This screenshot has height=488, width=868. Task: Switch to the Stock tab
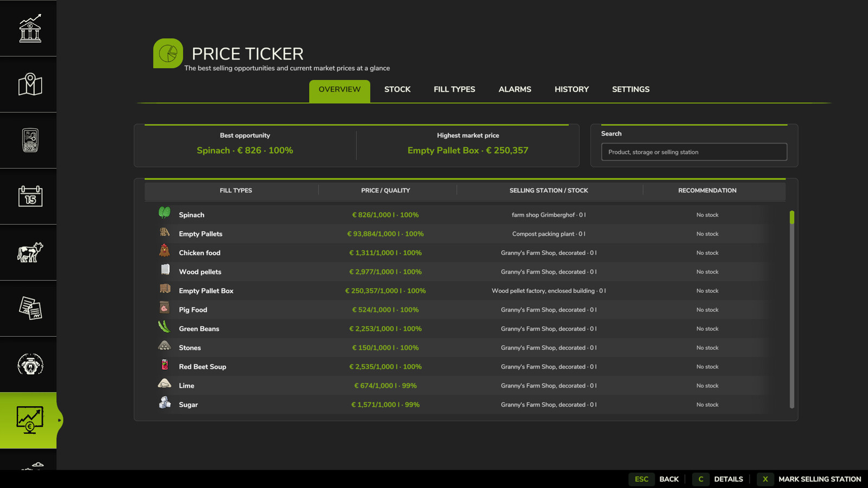[398, 89]
